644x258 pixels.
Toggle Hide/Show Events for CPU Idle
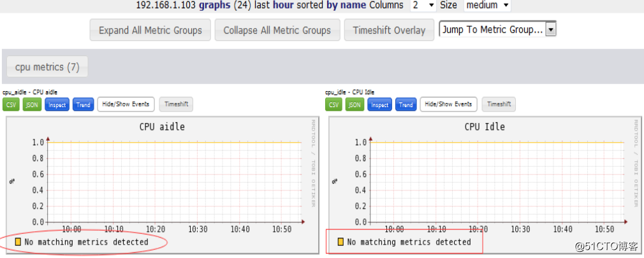tap(448, 104)
